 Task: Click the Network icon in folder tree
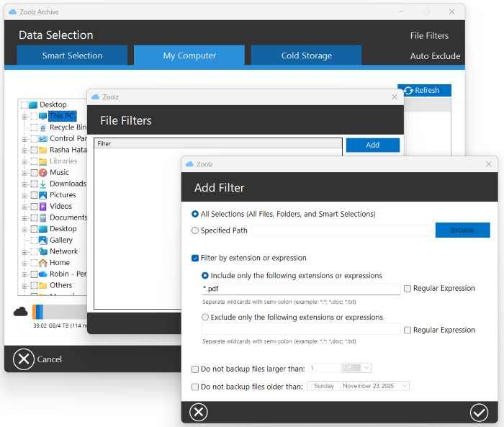pos(42,251)
